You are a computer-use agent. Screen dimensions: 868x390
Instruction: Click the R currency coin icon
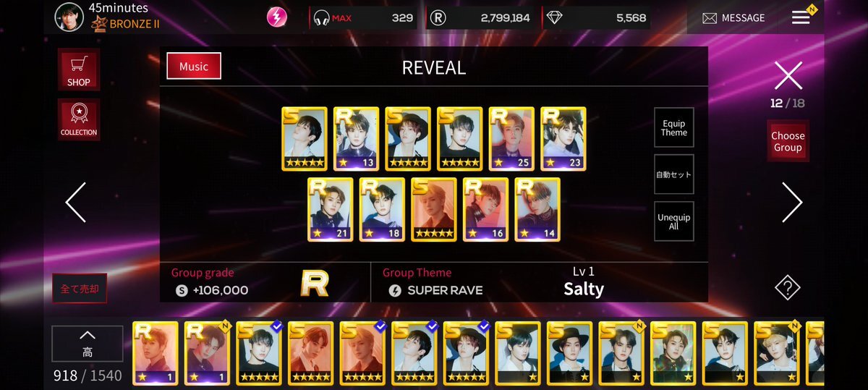point(438,17)
